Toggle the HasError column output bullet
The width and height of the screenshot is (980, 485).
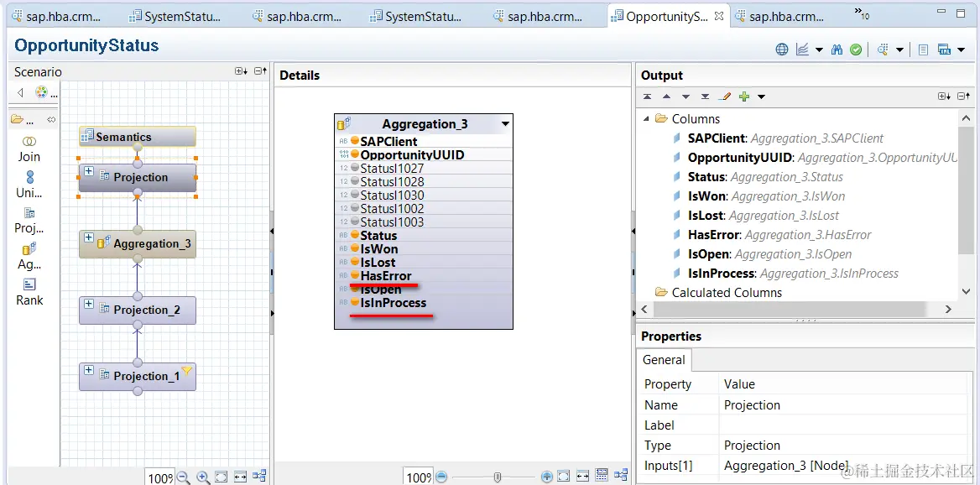click(x=354, y=275)
